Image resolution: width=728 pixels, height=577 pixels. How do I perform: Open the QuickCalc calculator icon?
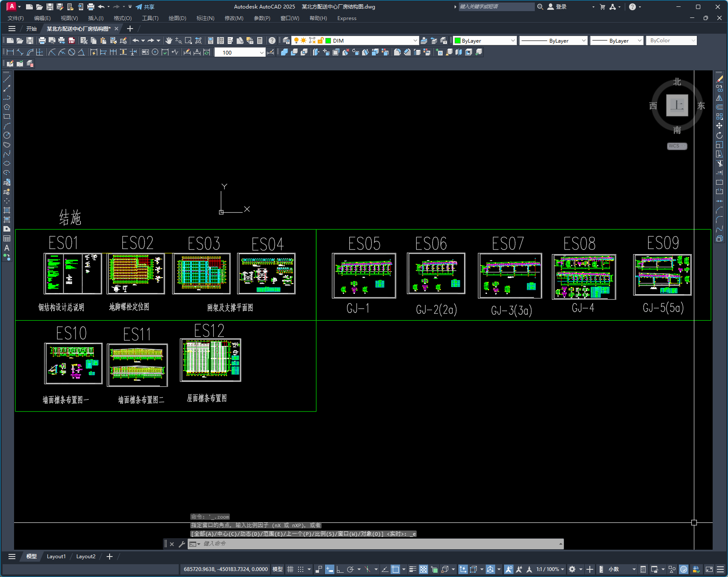point(260,41)
